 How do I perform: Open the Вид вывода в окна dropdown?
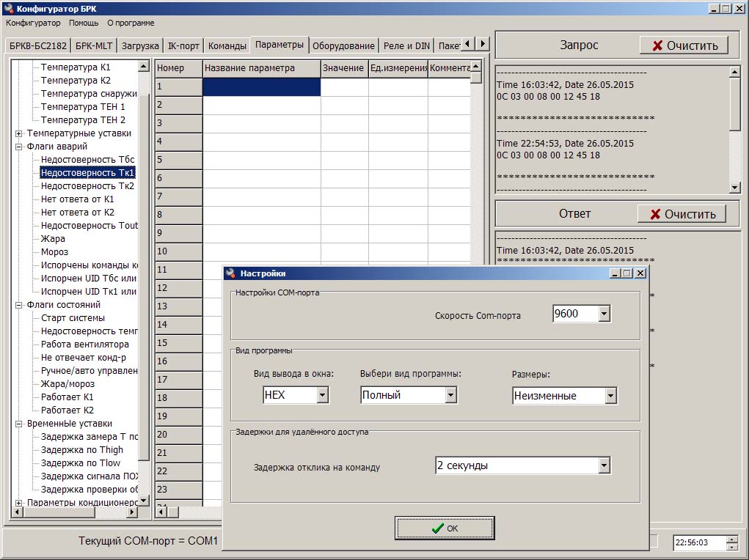coord(323,395)
